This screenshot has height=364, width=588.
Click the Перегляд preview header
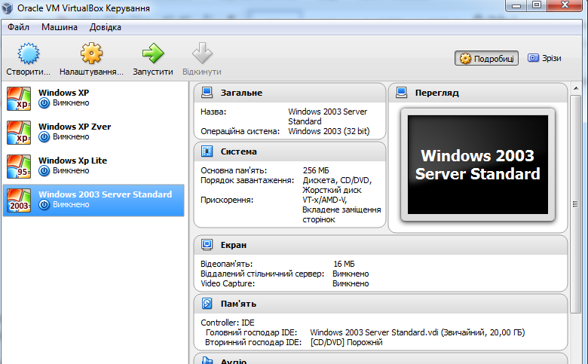pos(437,93)
